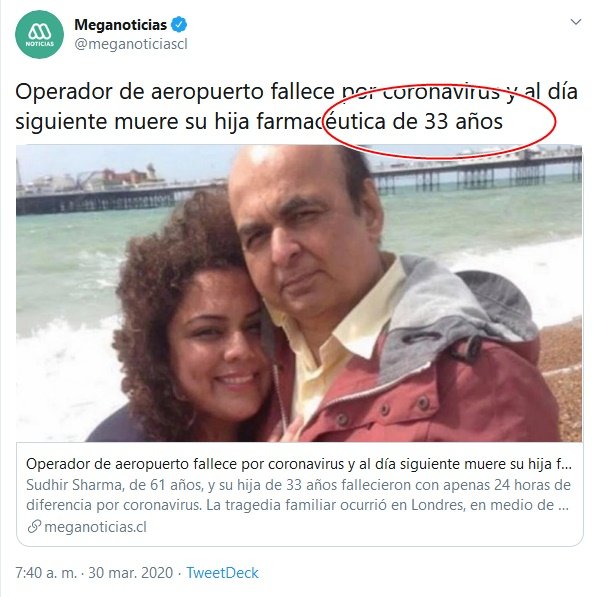This screenshot has height=597, width=598.
Task: Open the @meganoticiascl handle
Action: coord(131,44)
